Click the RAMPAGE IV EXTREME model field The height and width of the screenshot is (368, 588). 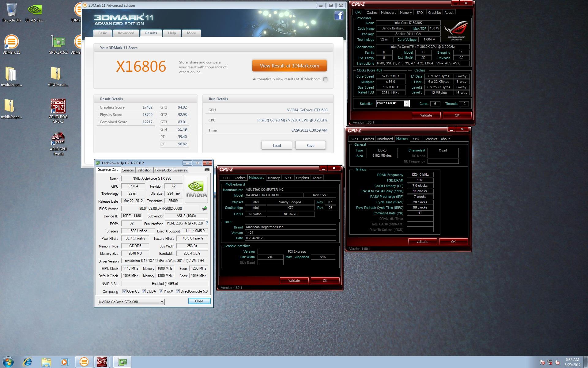point(274,195)
